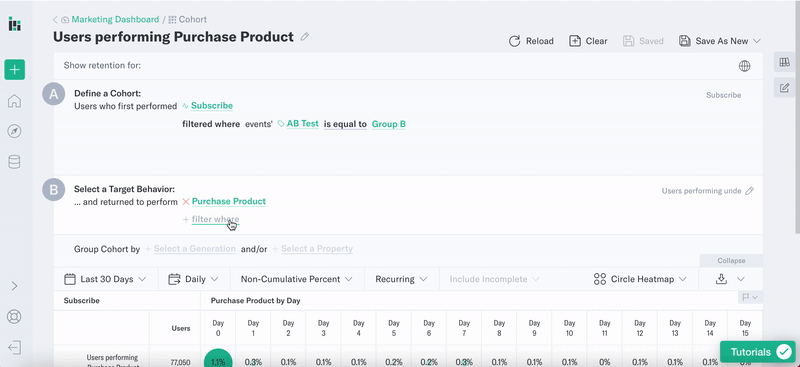Open the compass explore icon
Image resolution: width=800 pixels, height=367 pixels.
tap(14, 132)
